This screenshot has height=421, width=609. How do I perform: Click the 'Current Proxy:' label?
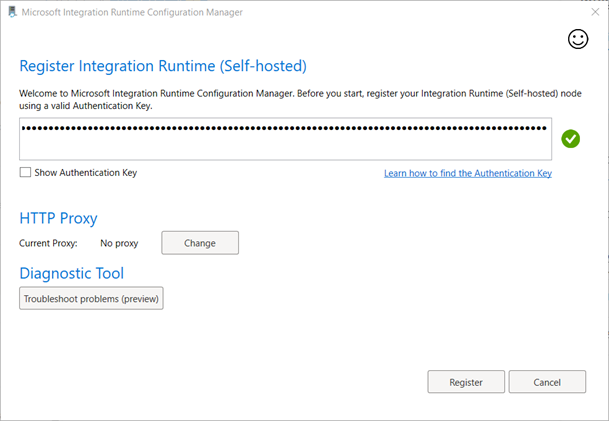click(48, 244)
